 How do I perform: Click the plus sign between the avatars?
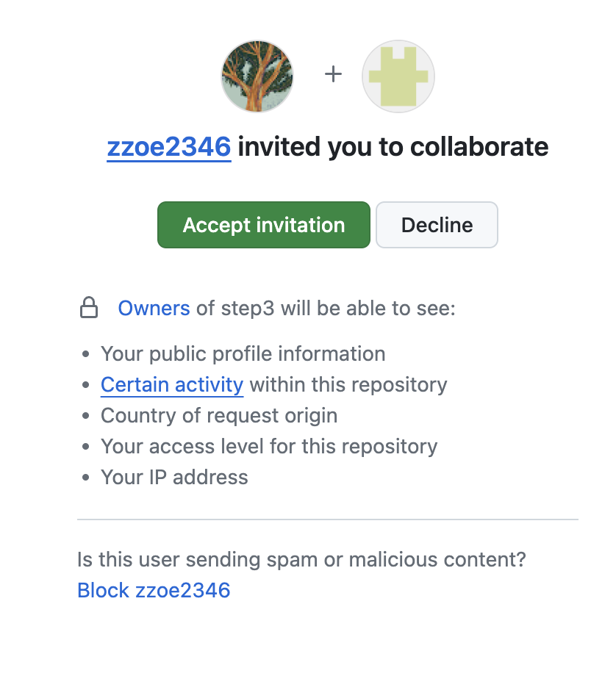pyautogui.click(x=334, y=74)
